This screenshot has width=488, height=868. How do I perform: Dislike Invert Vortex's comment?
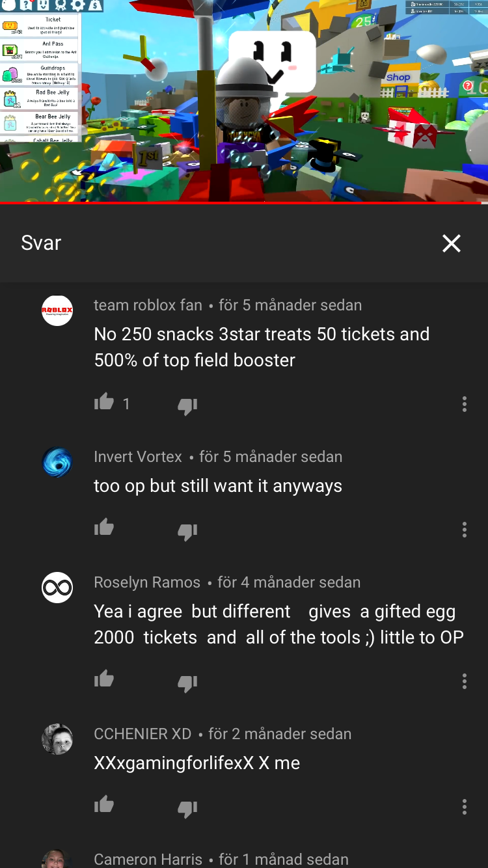[x=187, y=532]
